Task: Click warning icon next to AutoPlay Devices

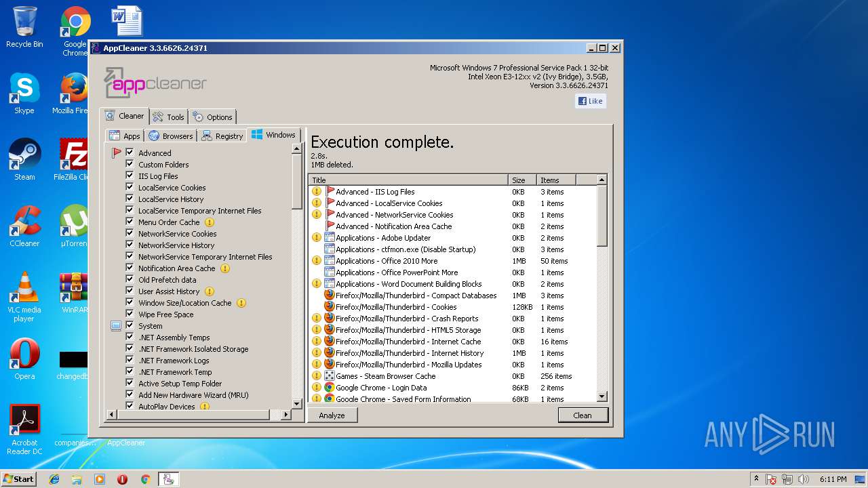Action: point(205,407)
